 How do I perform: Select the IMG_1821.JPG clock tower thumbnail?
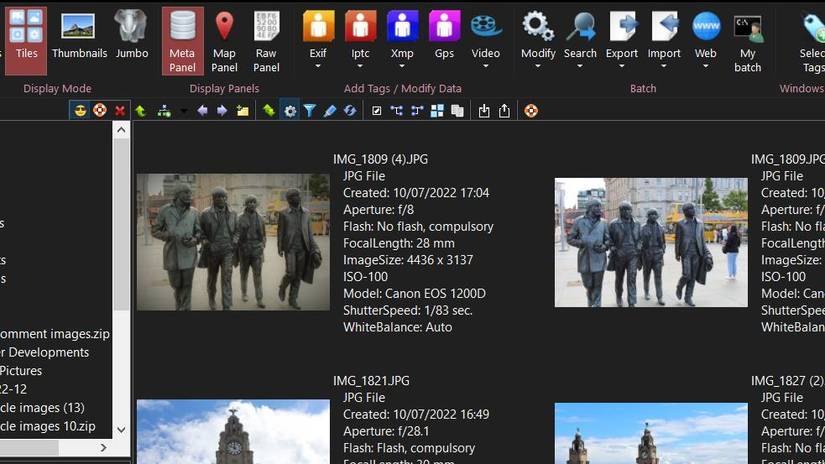(x=233, y=431)
